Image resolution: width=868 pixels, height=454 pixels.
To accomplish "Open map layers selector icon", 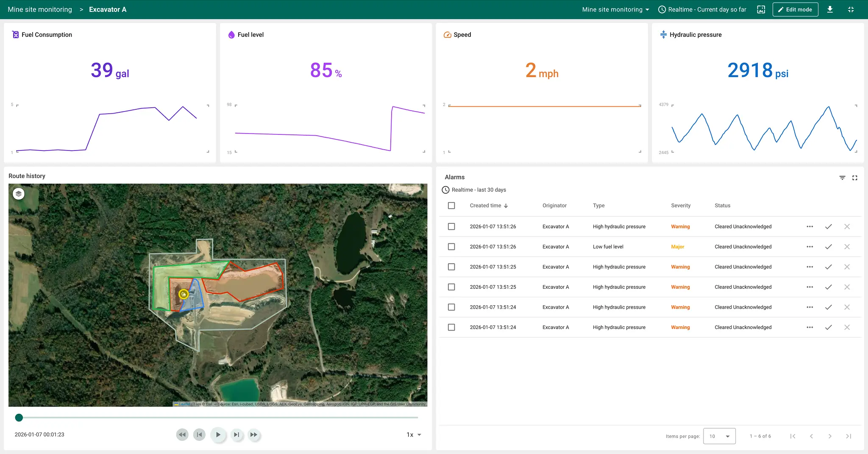I will (19, 194).
